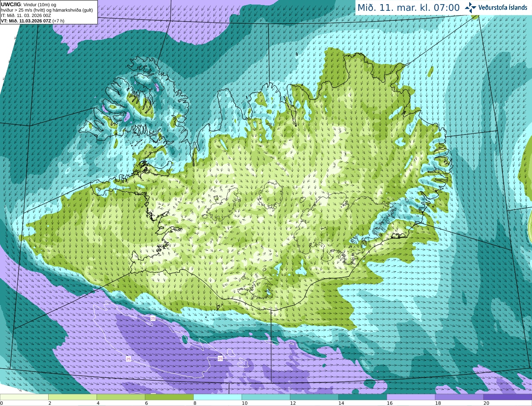Pick the teal swatch between 12 and 14
Image resolution: width=532 pixels, height=406 pixels.
[314, 397]
